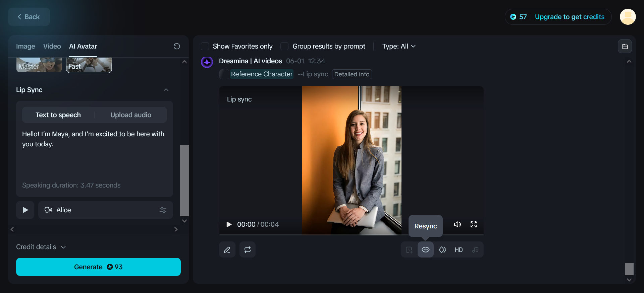Open video in fullscreen

(474, 224)
